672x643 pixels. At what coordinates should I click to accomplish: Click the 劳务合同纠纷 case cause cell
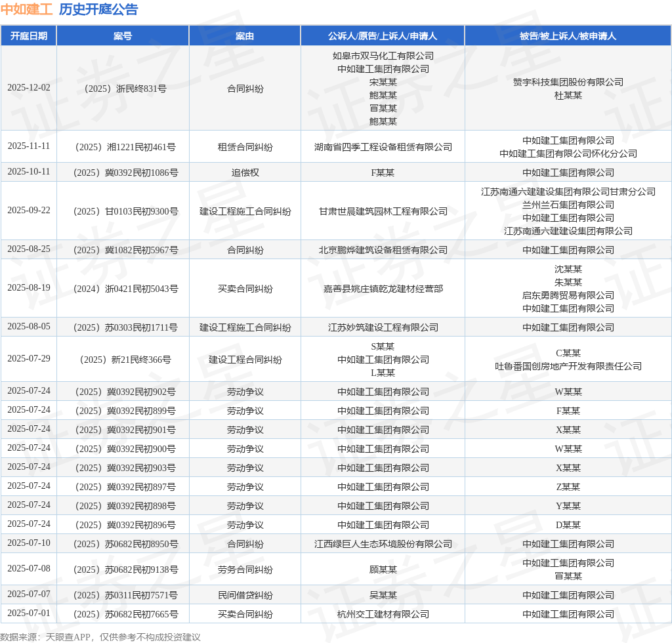pyautogui.click(x=245, y=570)
